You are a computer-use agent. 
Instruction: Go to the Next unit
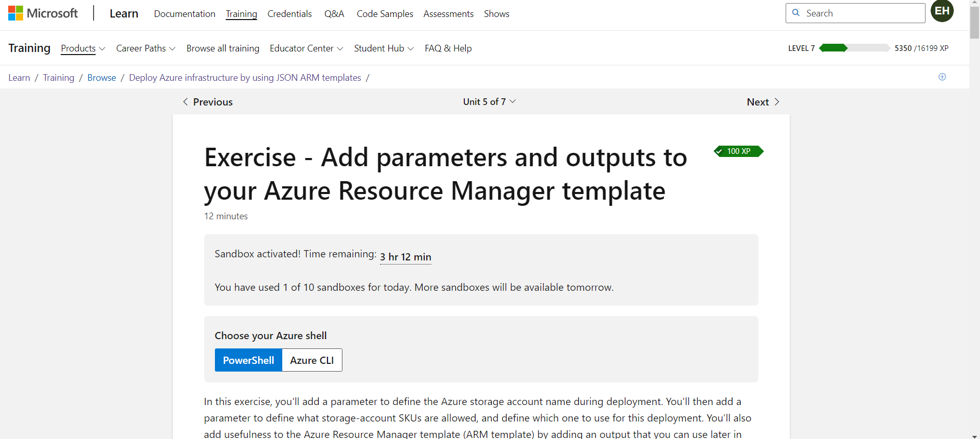coord(763,102)
